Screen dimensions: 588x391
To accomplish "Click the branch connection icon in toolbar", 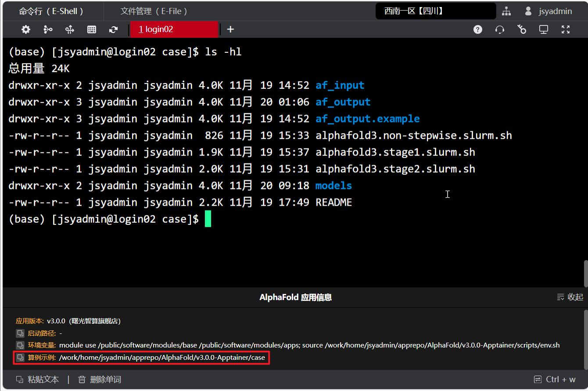I will [48, 29].
